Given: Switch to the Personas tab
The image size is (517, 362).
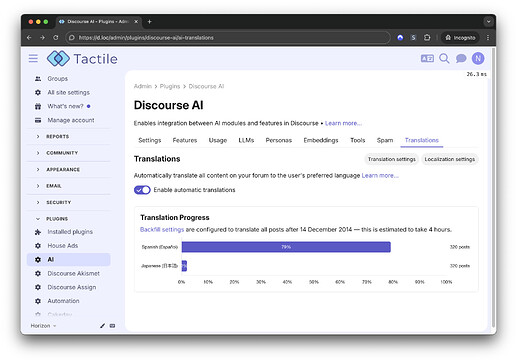Looking at the screenshot, I should point(279,140).
